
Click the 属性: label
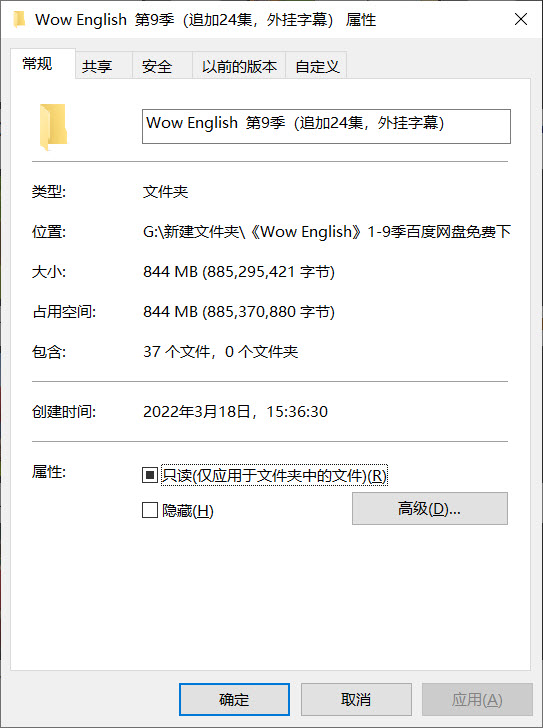pos(49,472)
